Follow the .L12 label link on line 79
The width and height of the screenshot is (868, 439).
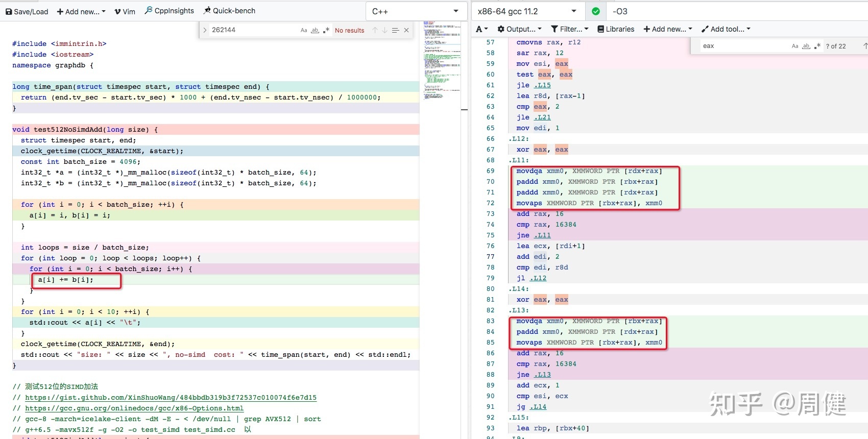(538, 278)
